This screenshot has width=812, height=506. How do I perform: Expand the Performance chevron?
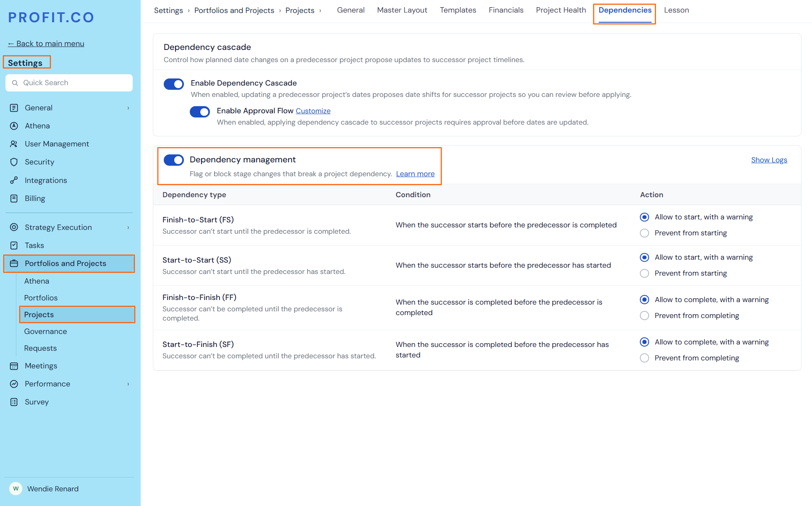(128, 384)
